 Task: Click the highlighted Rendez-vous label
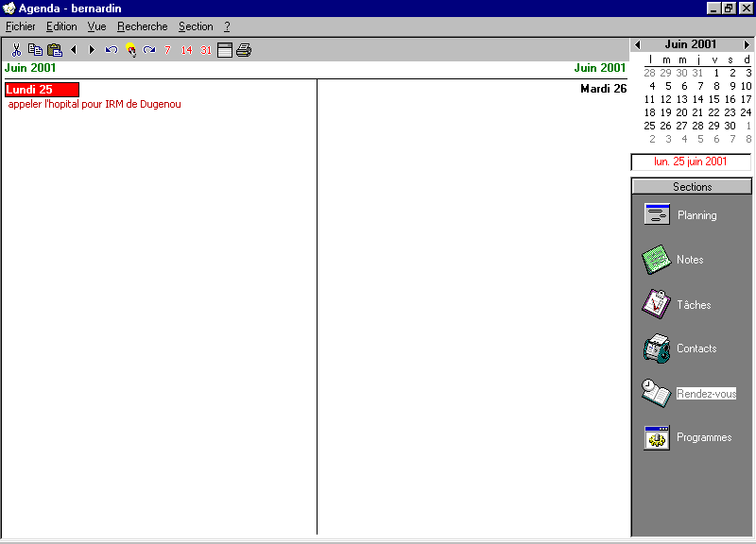coord(706,394)
